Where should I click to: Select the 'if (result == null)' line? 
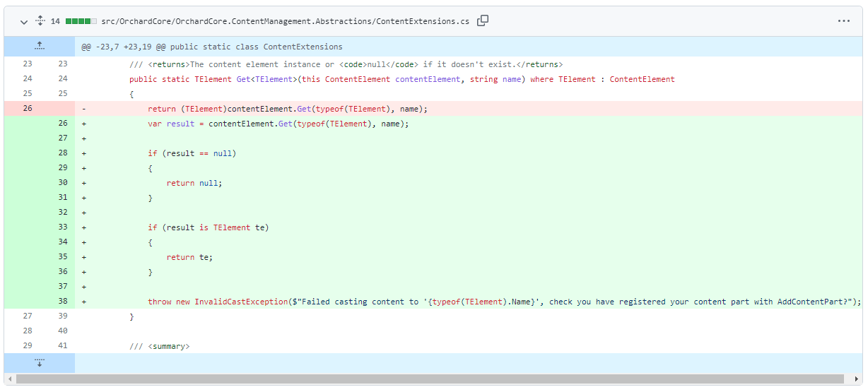192,153
